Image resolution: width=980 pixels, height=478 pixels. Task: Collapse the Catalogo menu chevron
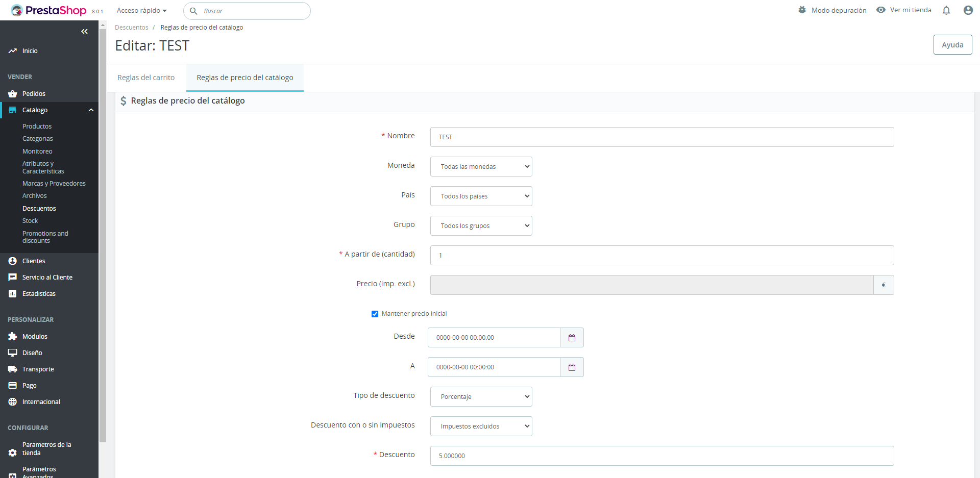point(91,110)
